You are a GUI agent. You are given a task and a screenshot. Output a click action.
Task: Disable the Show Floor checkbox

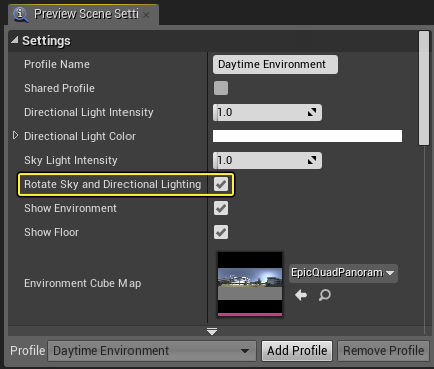[x=221, y=232]
